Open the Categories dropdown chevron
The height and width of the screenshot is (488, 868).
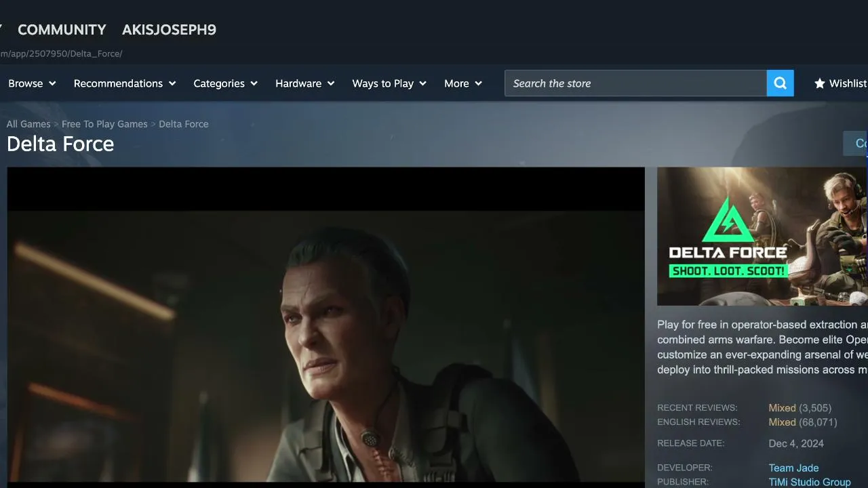(x=254, y=83)
